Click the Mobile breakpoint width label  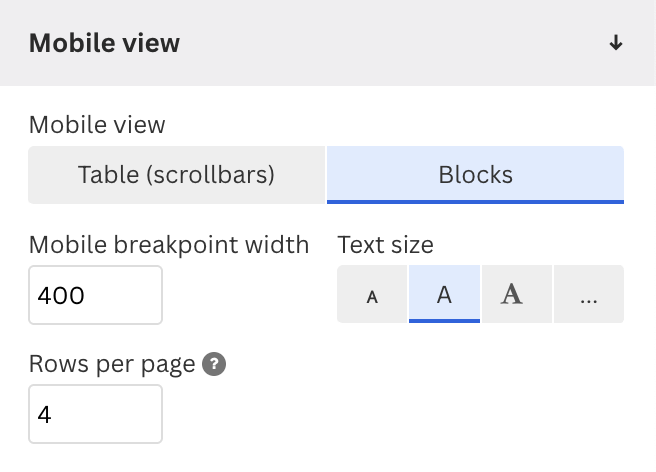tap(169, 244)
